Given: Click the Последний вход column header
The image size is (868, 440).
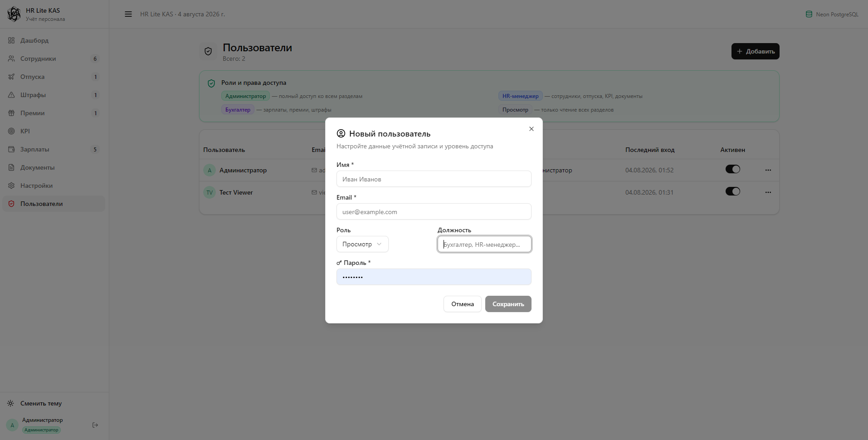Looking at the screenshot, I should coord(650,150).
